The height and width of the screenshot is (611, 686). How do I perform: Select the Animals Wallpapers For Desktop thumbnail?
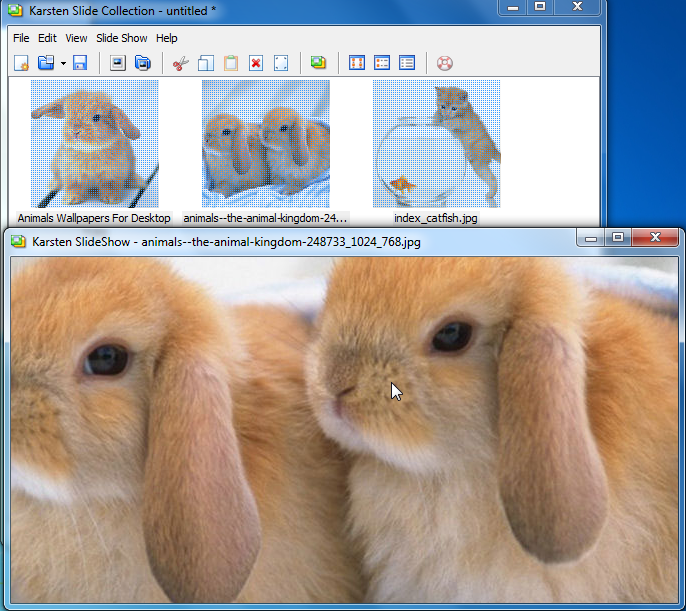tap(94, 143)
